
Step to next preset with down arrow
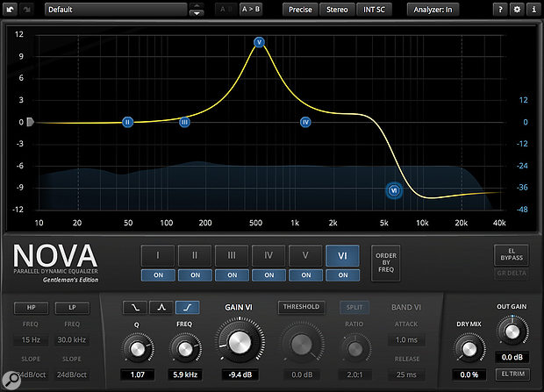click(197, 13)
